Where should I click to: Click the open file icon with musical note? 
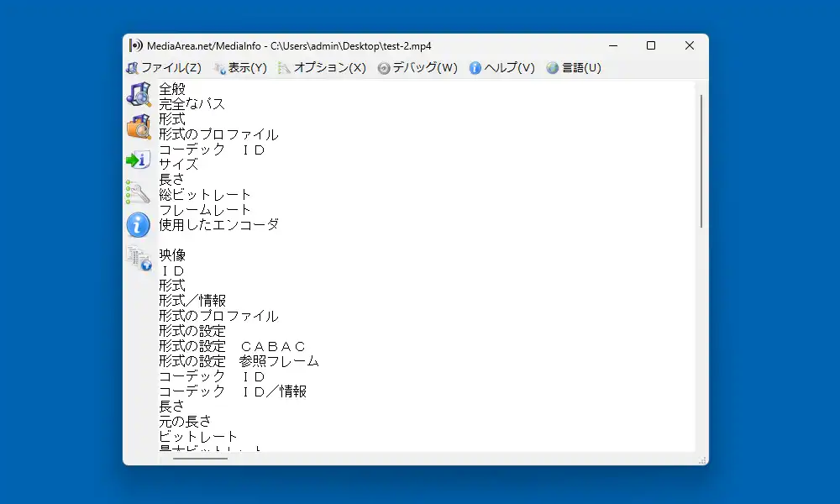139,94
